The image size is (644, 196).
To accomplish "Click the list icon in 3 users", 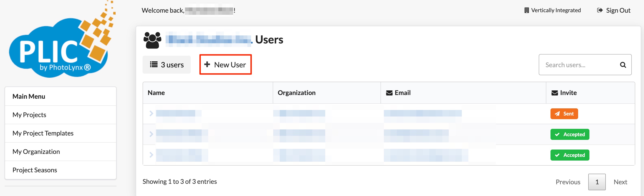I will (153, 65).
